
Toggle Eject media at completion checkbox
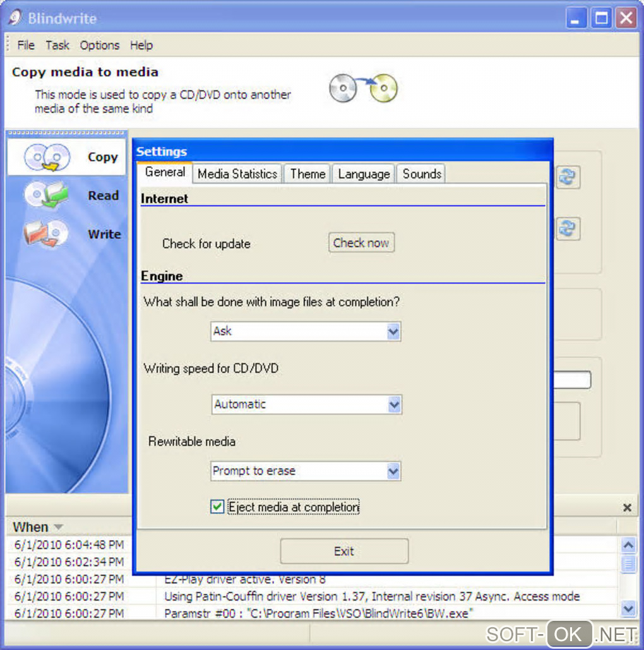(217, 507)
